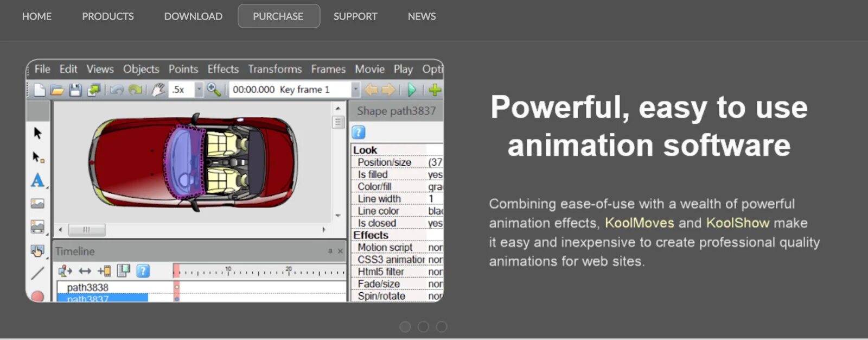Open the Points menu
This screenshot has height=340, width=868.
point(183,69)
